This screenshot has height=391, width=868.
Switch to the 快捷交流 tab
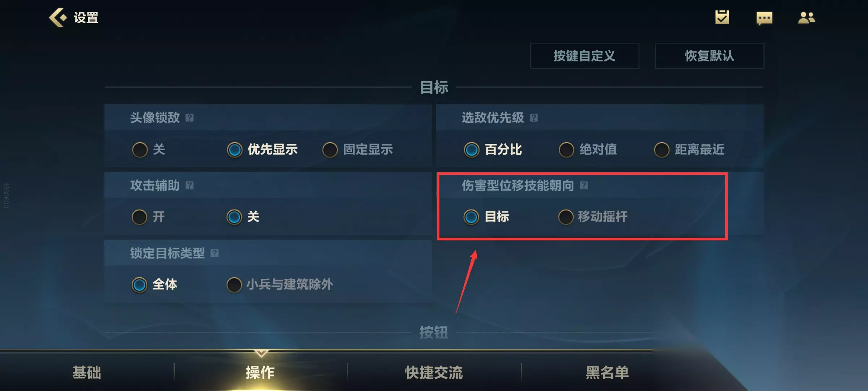tap(434, 372)
